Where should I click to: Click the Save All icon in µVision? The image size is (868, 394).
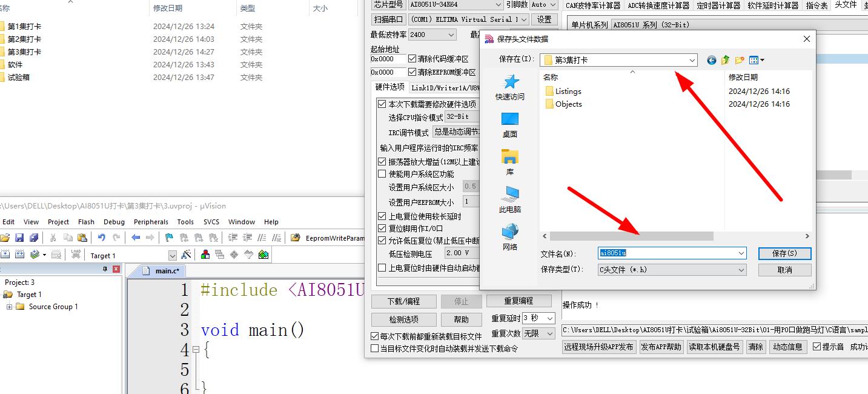point(34,238)
